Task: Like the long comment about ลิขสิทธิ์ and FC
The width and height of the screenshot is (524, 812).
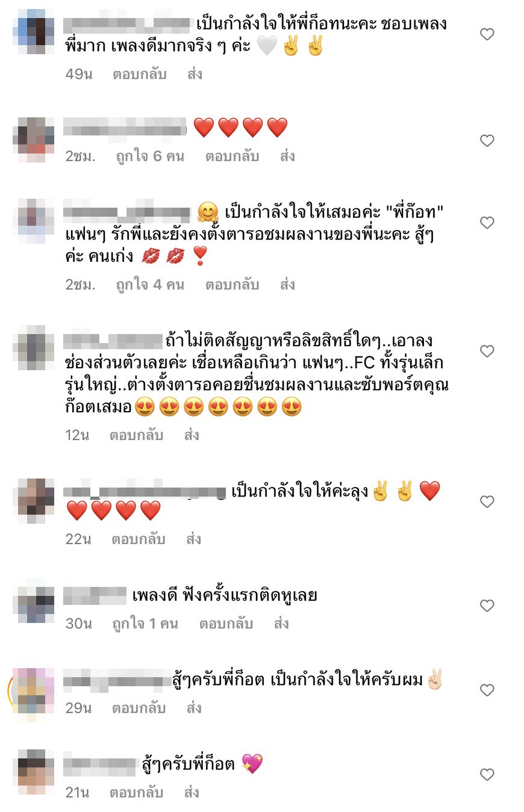Action: (x=487, y=351)
